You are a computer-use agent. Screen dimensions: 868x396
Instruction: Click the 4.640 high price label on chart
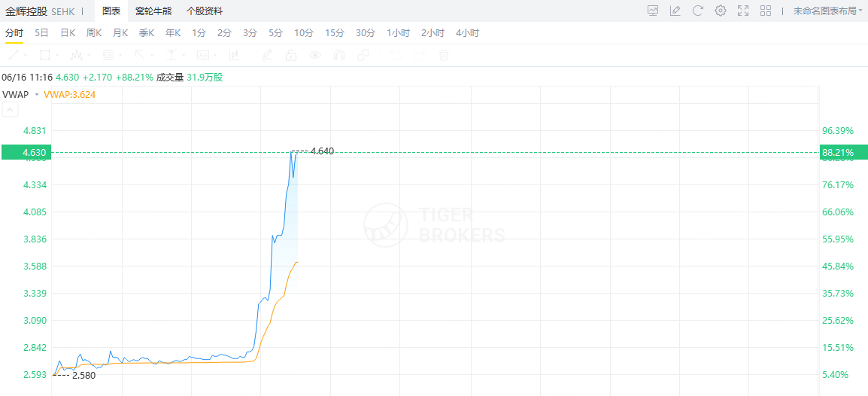point(322,151)
